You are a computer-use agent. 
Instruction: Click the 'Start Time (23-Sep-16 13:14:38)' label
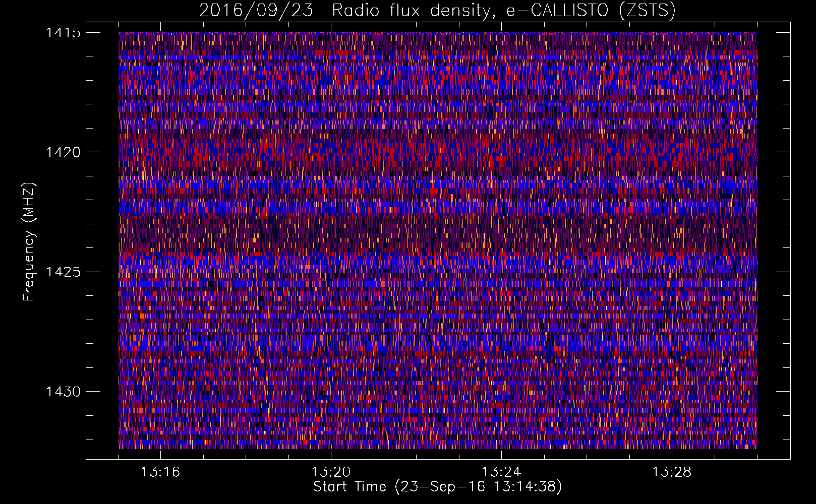(437, 487)
